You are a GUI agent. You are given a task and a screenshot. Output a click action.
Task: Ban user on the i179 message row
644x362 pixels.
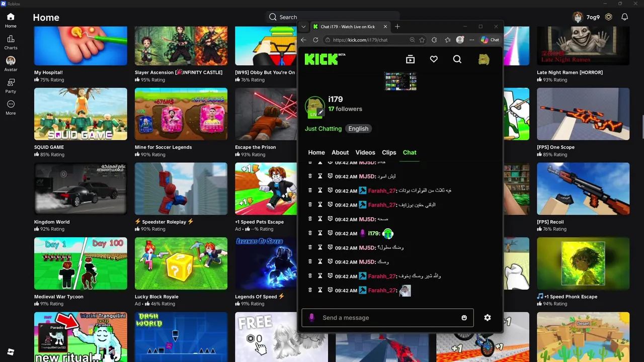[x=330, y=233]
